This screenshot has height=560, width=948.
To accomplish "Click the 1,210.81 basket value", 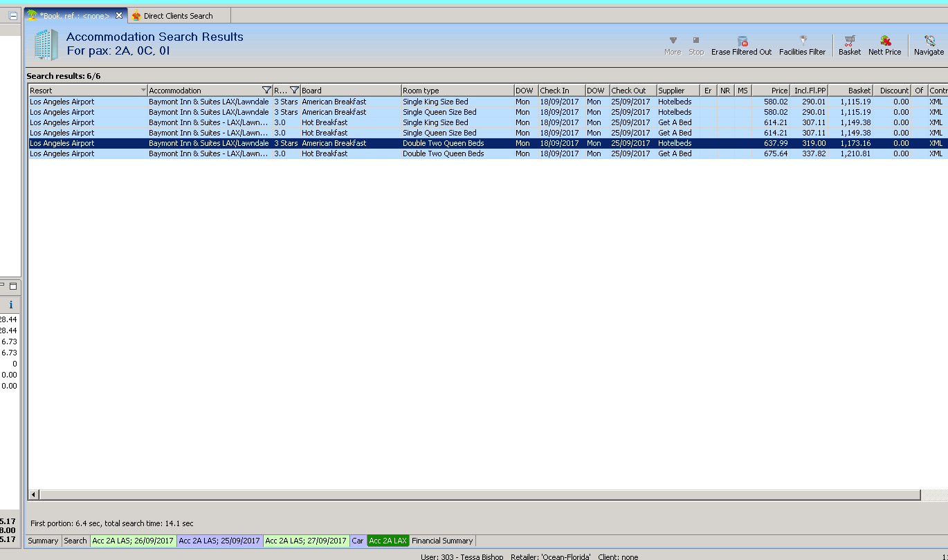I will 855,153.
